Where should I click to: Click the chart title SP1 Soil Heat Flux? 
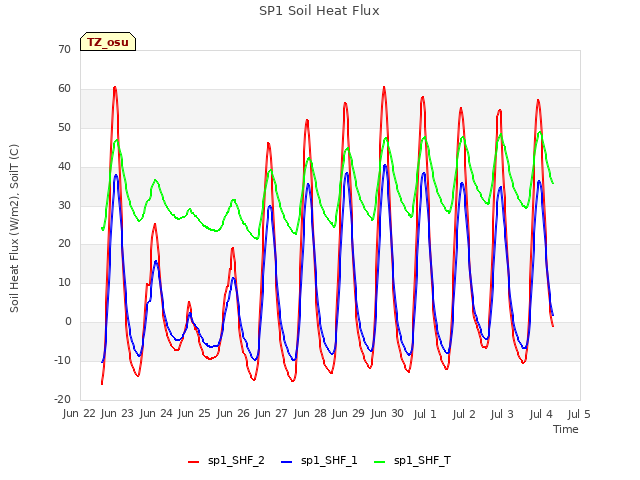click(319, 11)
